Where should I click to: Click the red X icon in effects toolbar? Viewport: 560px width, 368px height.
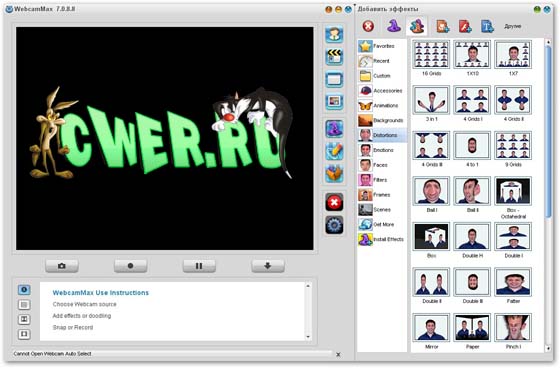pyautogui.click(x=368, y=26)
